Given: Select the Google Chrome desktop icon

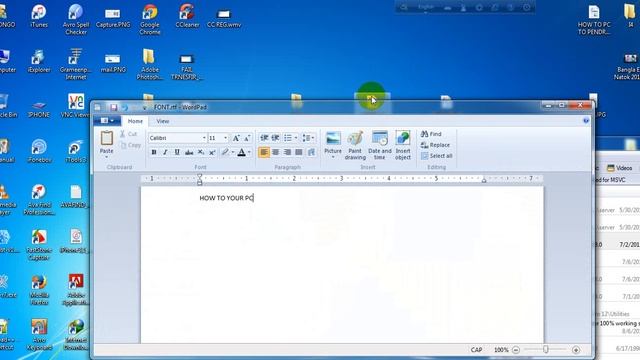Looking at the screenshot, I should coord(150,20).
